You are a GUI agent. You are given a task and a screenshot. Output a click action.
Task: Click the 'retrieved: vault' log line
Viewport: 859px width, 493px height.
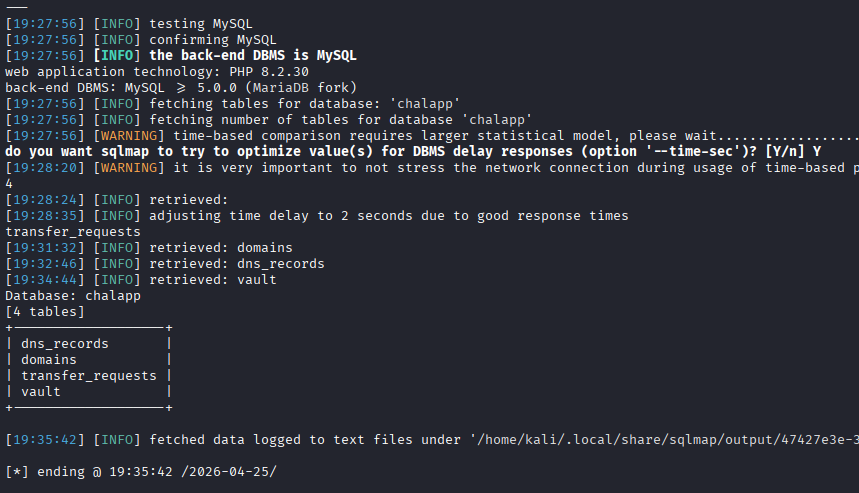213,279
